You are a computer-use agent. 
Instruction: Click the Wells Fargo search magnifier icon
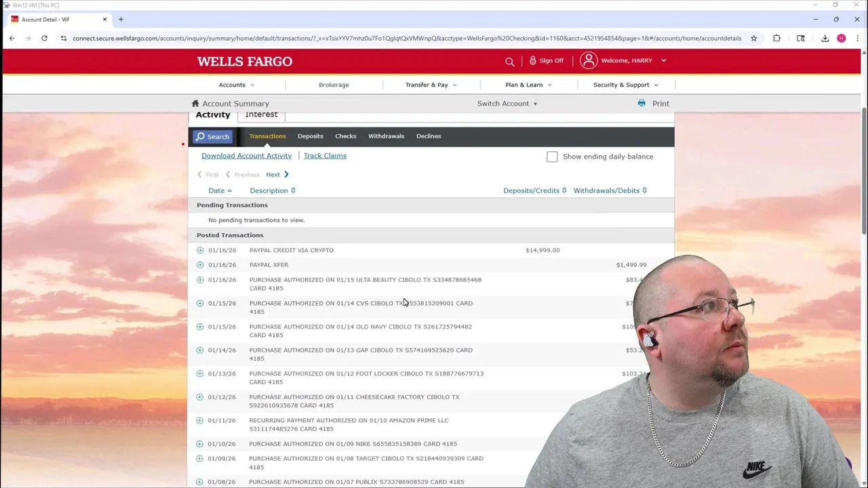509,62
